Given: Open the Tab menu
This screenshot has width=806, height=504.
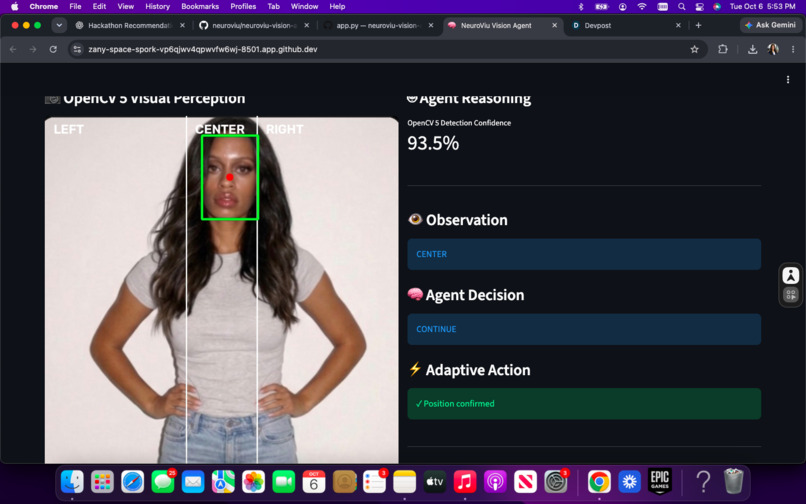Looking at the screenshot, I should pyautogui.click(x=273, y=6).
